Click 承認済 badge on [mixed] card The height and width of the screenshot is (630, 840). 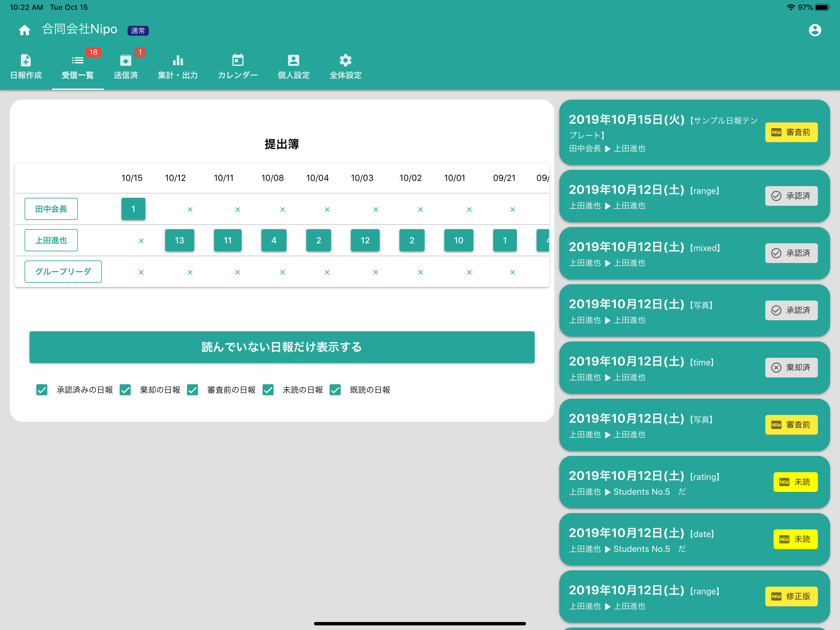click(x=791, y=253)
